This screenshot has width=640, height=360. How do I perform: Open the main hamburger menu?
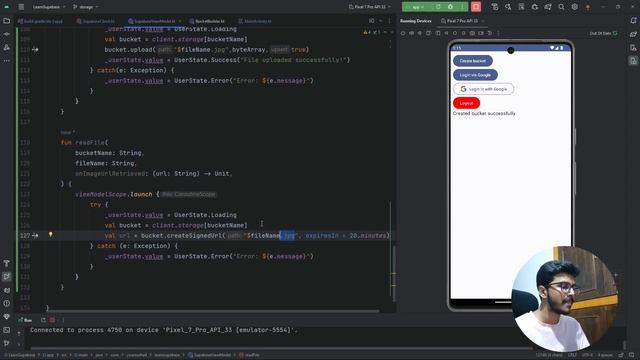point(21,7)
